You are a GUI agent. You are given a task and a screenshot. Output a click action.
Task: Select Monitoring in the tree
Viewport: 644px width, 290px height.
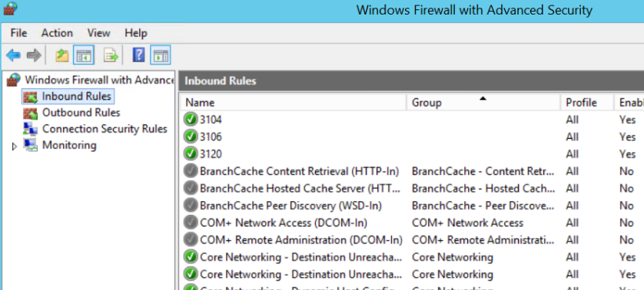coord(69,145)
